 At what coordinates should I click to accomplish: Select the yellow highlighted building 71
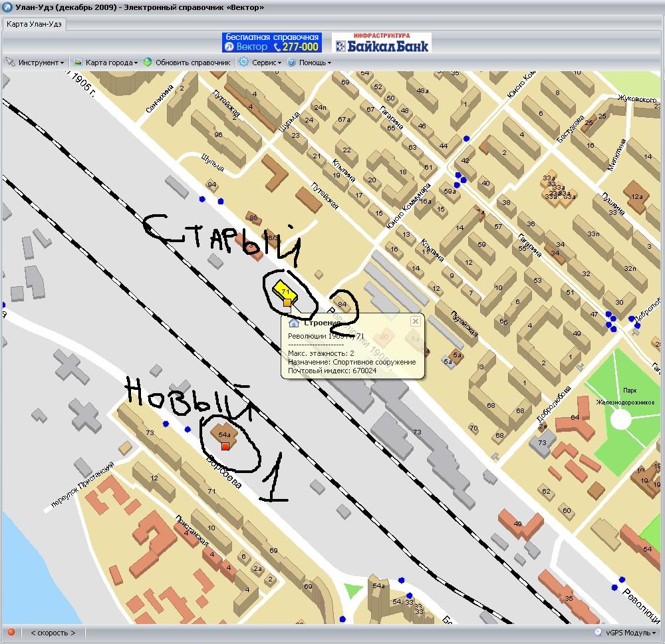[283, 292]
